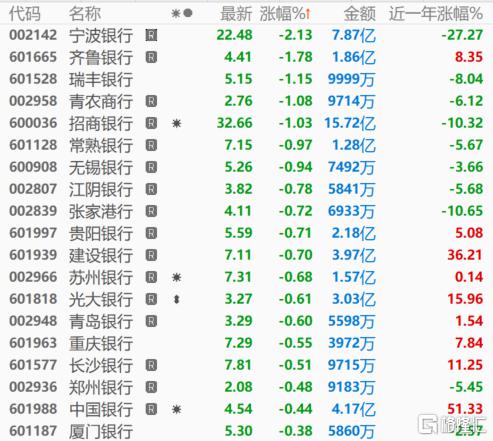Click the R badge next to 张家港行

tap(151, 211)
